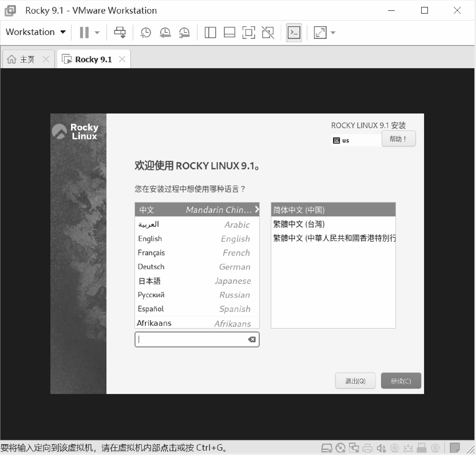Click the network adapter status icon
Viewport: 476px width, 455px height.
pos(354,448)
